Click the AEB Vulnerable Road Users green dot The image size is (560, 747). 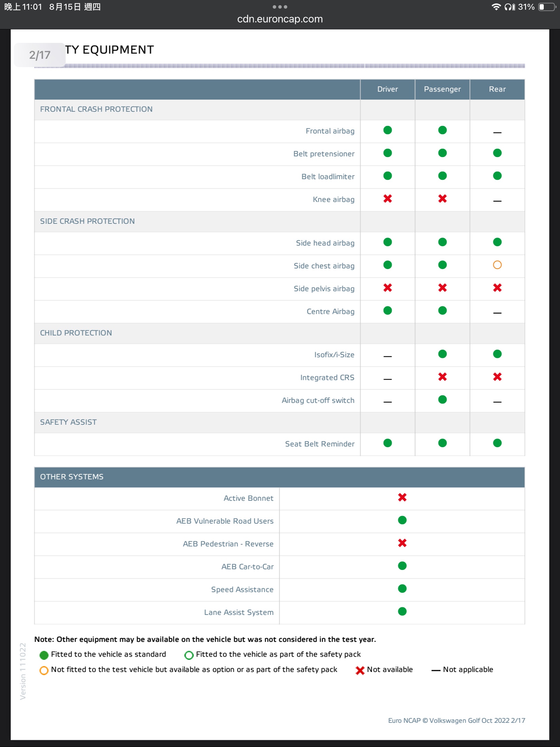click(402, 520)
